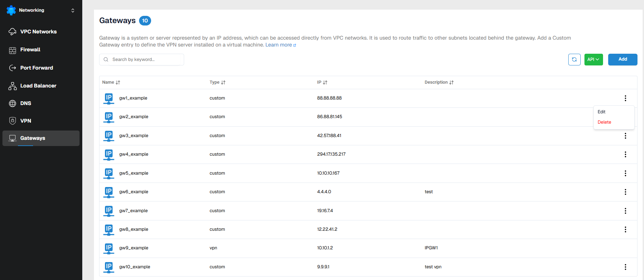Screen dimensions: 644x280
Task: Select VPN in the sidebar
Action: pyautogui.click(x=25, y=121)
